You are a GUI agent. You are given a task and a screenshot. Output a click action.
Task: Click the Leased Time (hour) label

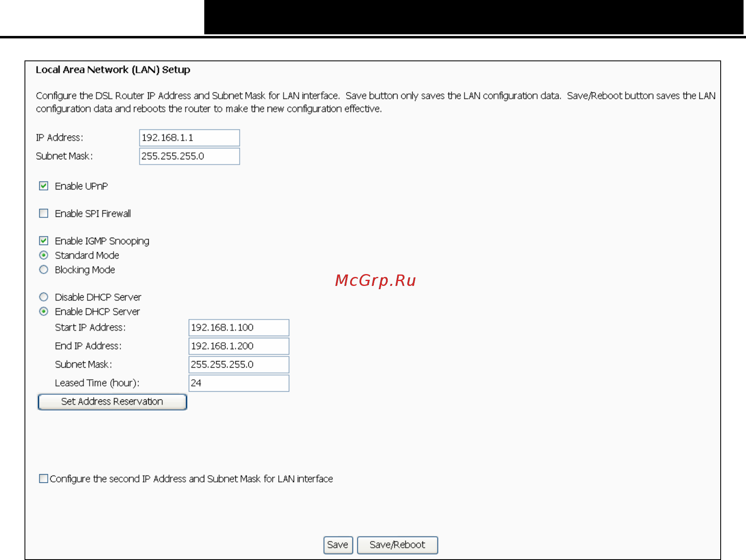pyautogui.click(x=97, y=383)
